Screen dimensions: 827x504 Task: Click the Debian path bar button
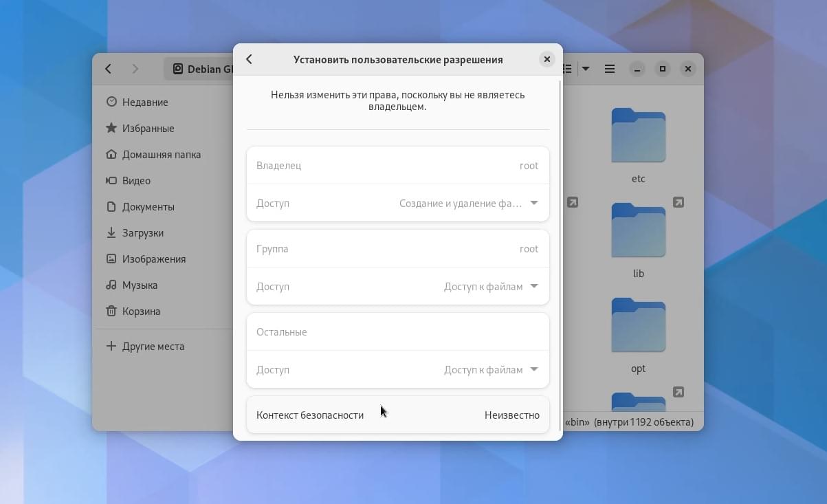click(200, 69)
